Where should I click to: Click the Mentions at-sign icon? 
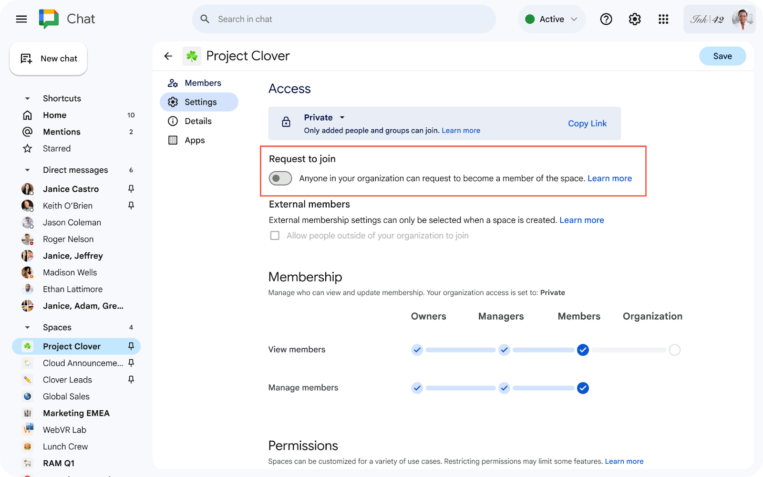(28, 131)
